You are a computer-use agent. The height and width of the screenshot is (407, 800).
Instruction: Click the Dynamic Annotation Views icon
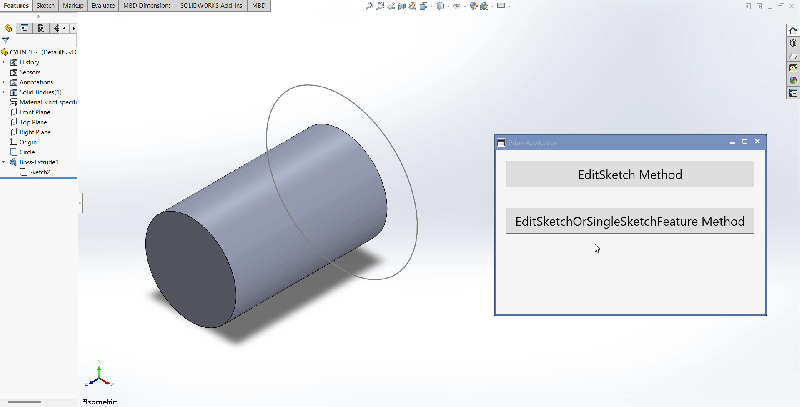click(x=412, y=6)
